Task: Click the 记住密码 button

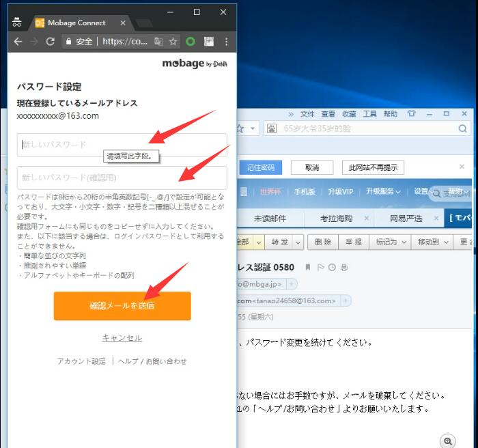Action: (261, 167)
